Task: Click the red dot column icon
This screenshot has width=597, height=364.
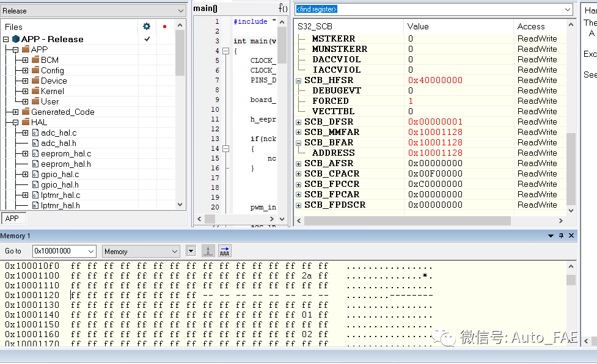Action: (x=164, y=26)
